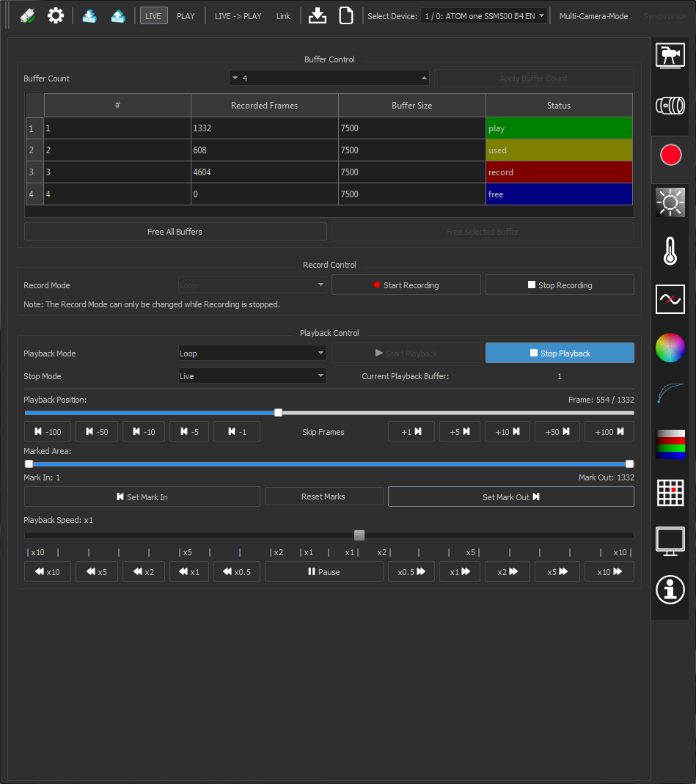Viewport: 696px width, 784px height.
Task: Open the info icon in sidebar
Action: click(670, 589)
